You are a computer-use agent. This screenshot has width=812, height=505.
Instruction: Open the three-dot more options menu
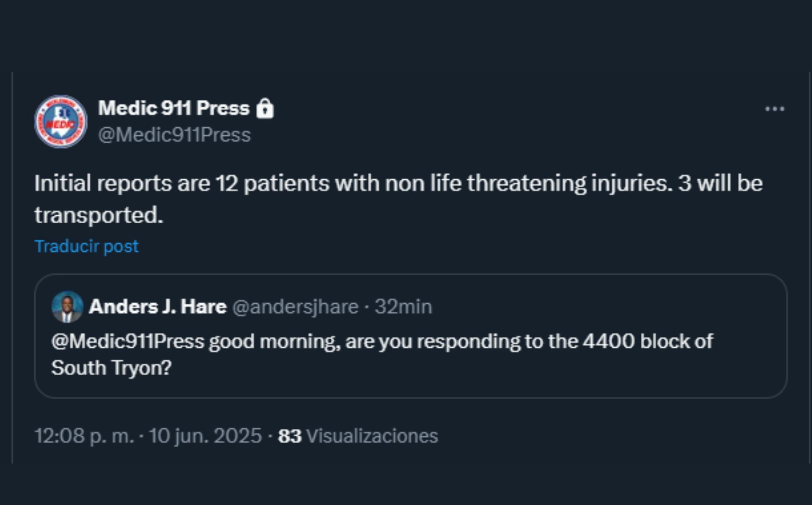point(774,109)
